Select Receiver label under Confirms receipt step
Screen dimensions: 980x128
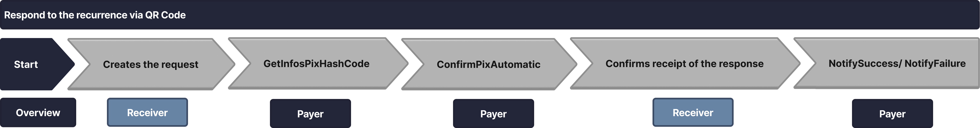693,112
